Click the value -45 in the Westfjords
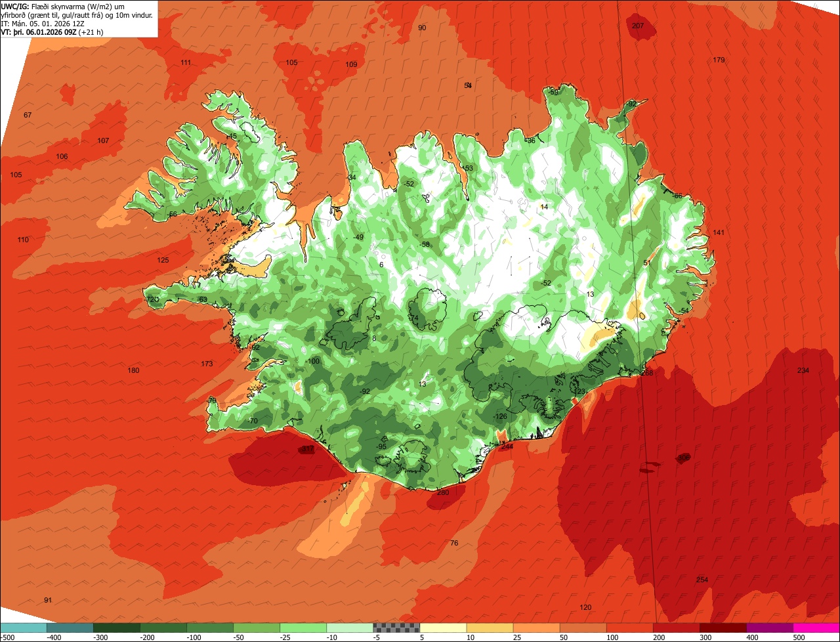The width and height of the screenshot is (840, 642). pos(232,136)
